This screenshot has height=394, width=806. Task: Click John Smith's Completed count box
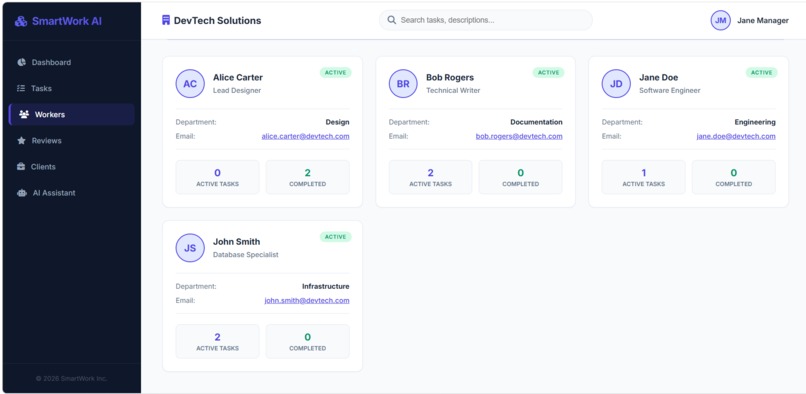tap(307, 341)
